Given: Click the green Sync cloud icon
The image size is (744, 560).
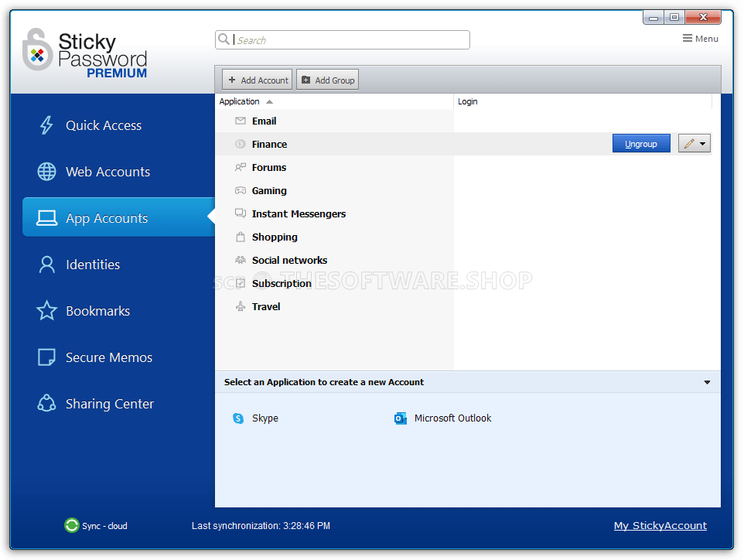Looking at the screenshot, I should 72,525.
